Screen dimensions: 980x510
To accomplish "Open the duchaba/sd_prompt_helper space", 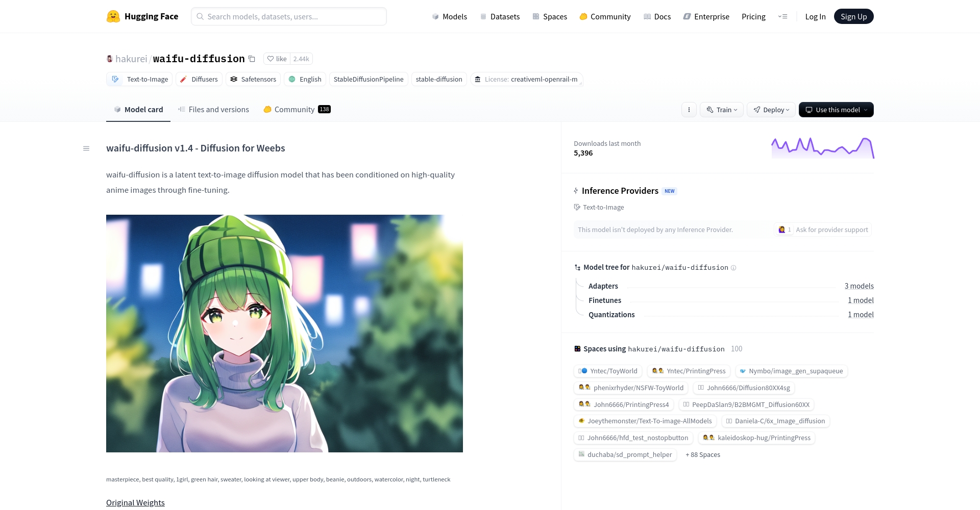I will pyautogui.click(x=625, y=455).
